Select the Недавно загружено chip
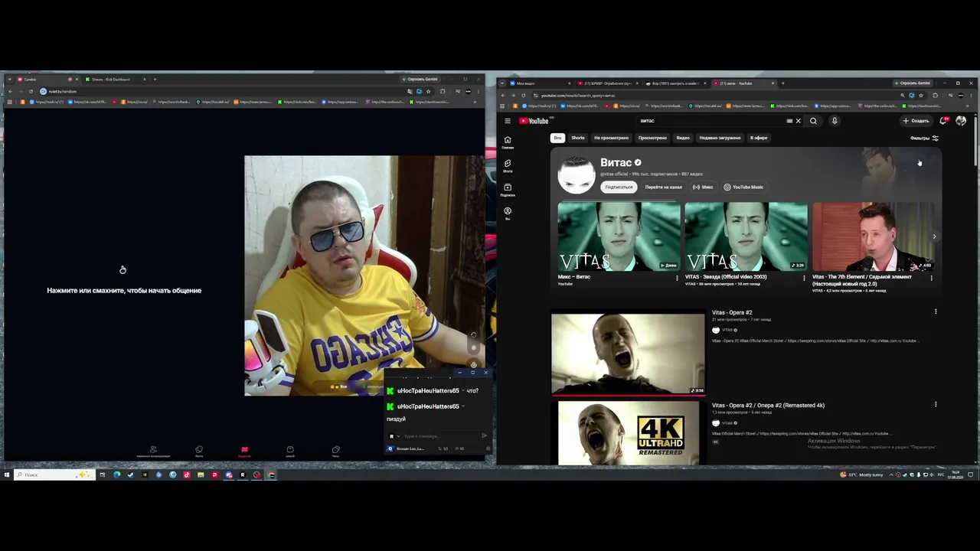Image resolution: width=980 pixels, height=551 pixels. click(720, 138)
